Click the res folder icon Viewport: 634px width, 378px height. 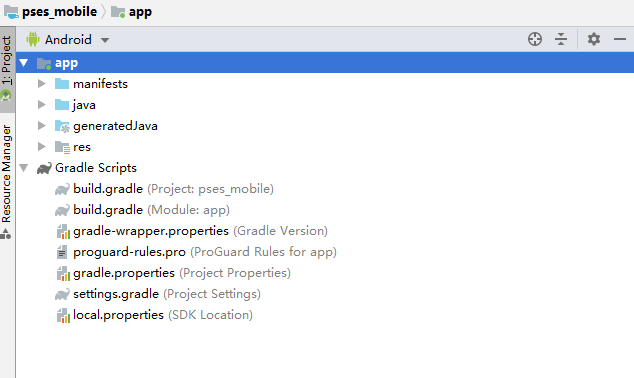pyautogui.click(x=62, y=147)
